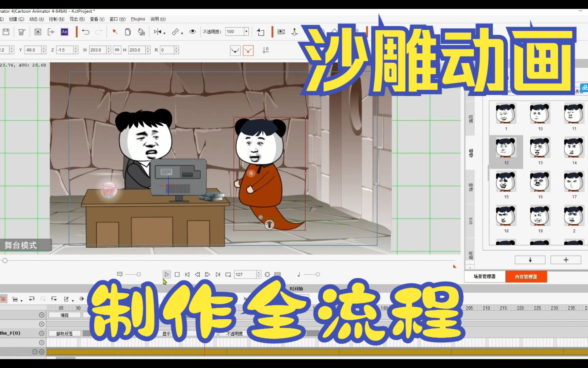Screen dimensions: 588x368
Task: Click the red timeline record icon
Action: click(3, 299)
